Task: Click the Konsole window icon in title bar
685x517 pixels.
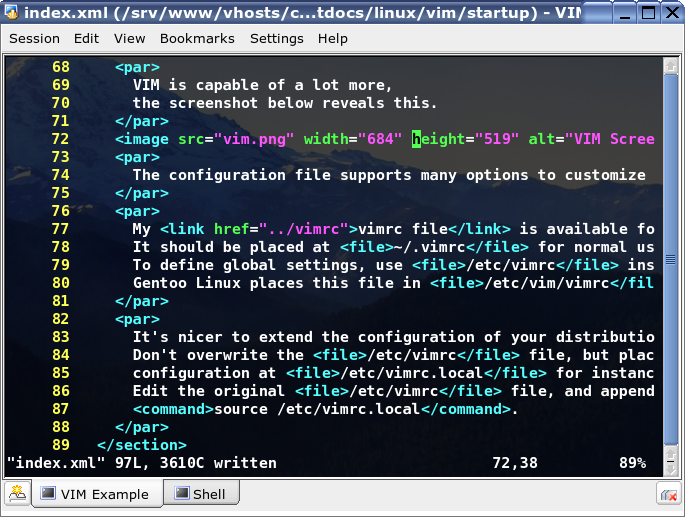Action: pos(11,12)
